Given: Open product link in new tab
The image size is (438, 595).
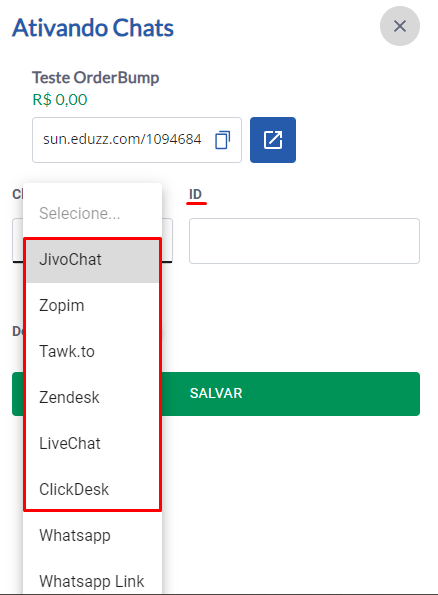Looking at the screenshot, I should [273, 140].
